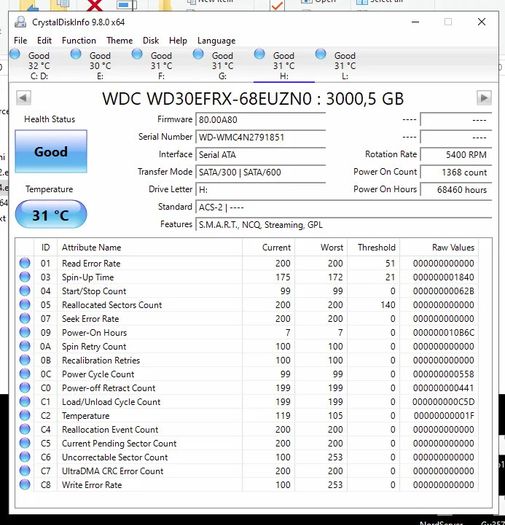Select the E: disk tab
505x525 pixels.
point(100,65)
